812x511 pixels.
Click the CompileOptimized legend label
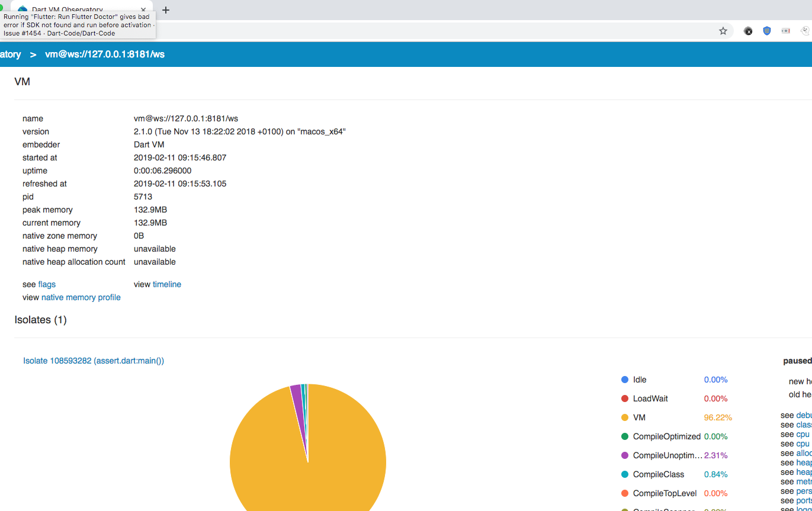click(x=667, y=436)
